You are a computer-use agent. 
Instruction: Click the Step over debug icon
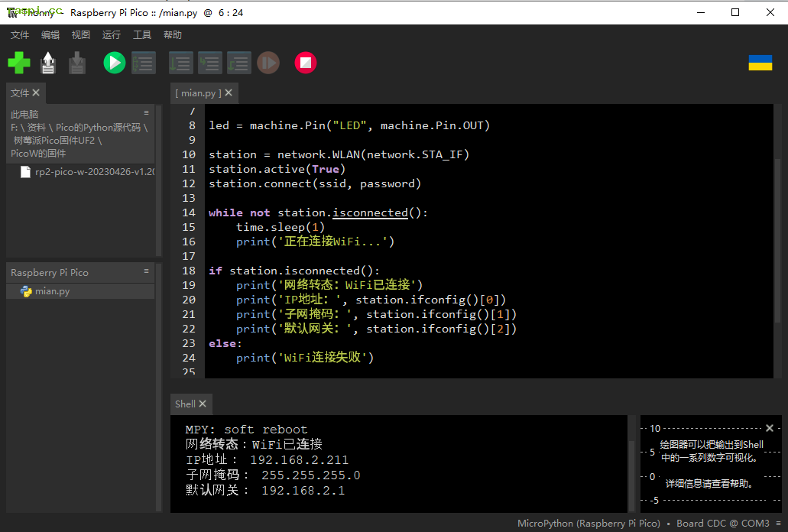click(x=181, y=63)
